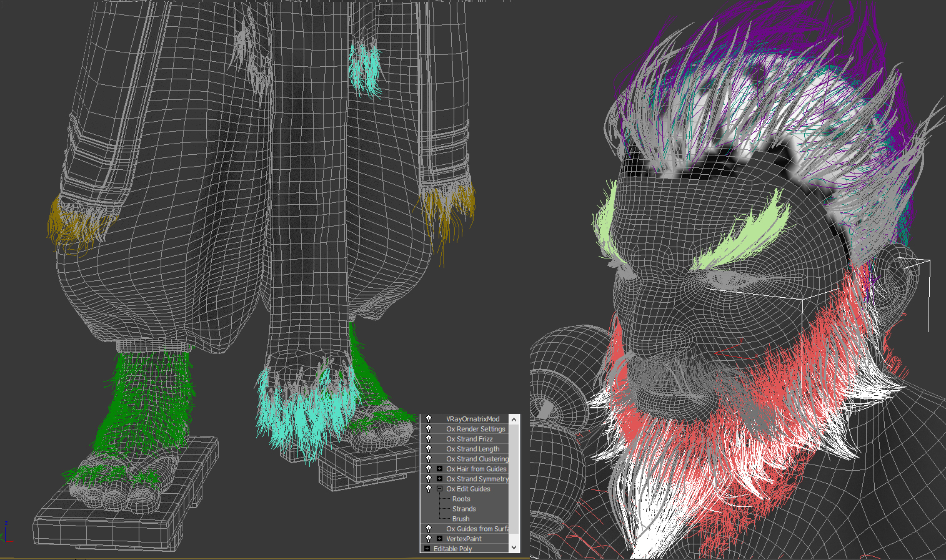Expand the Editable Poly base object
This screenshot has height=560, width=946.
tap(427, 549)
